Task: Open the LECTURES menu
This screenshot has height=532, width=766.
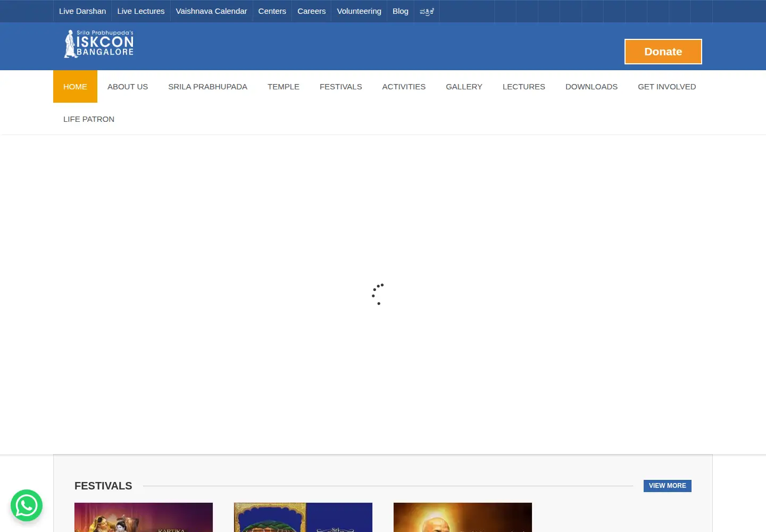Action: [x=524, y=87]
